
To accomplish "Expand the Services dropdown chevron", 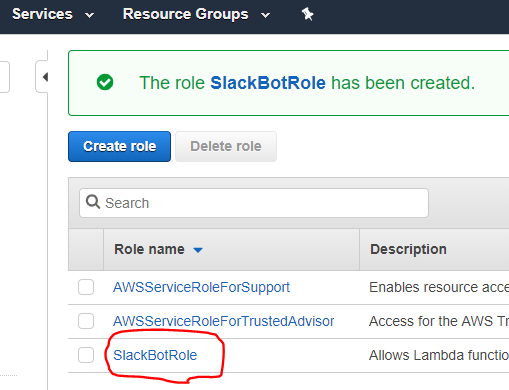I will 89,15.
